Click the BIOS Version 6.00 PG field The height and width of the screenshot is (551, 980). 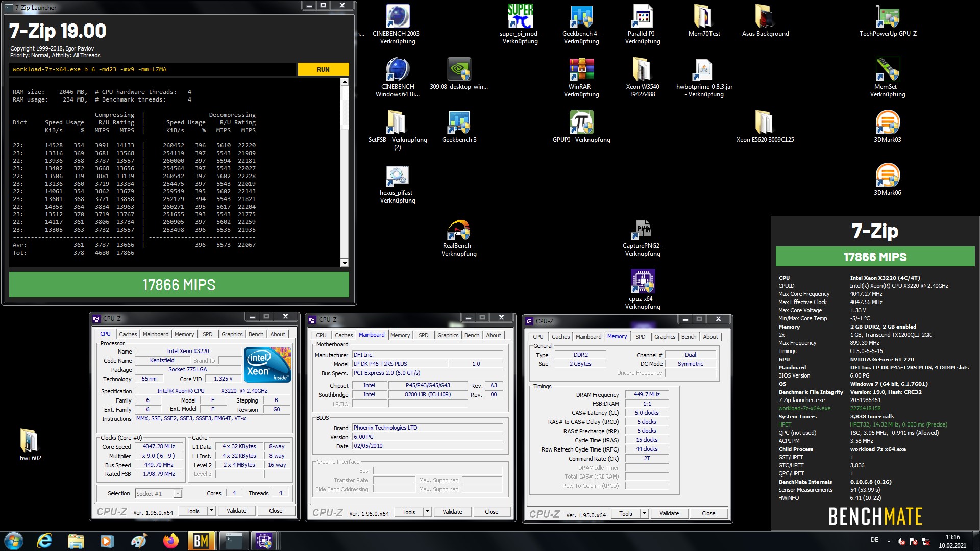pyautogui.click(x=427, y=437)
